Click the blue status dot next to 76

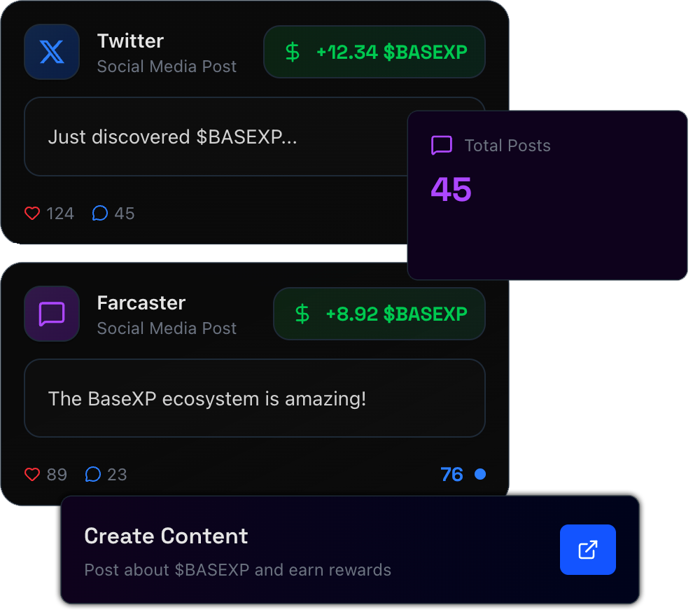tap(480, 474)
